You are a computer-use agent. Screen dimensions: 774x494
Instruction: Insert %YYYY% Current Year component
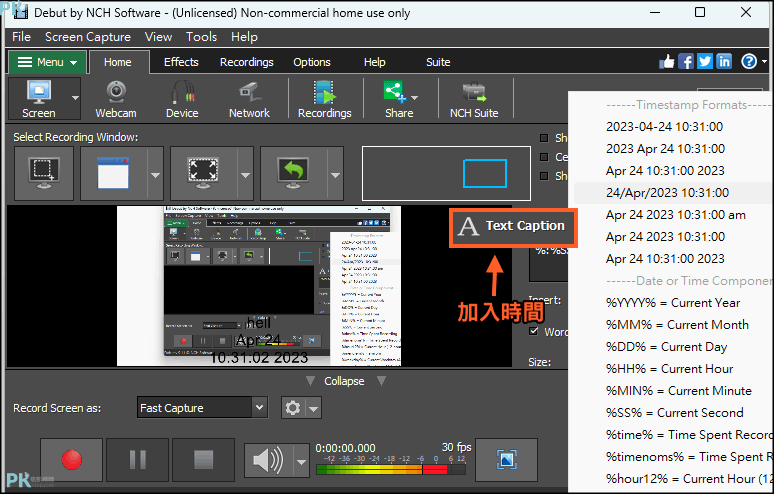(673, 303)
